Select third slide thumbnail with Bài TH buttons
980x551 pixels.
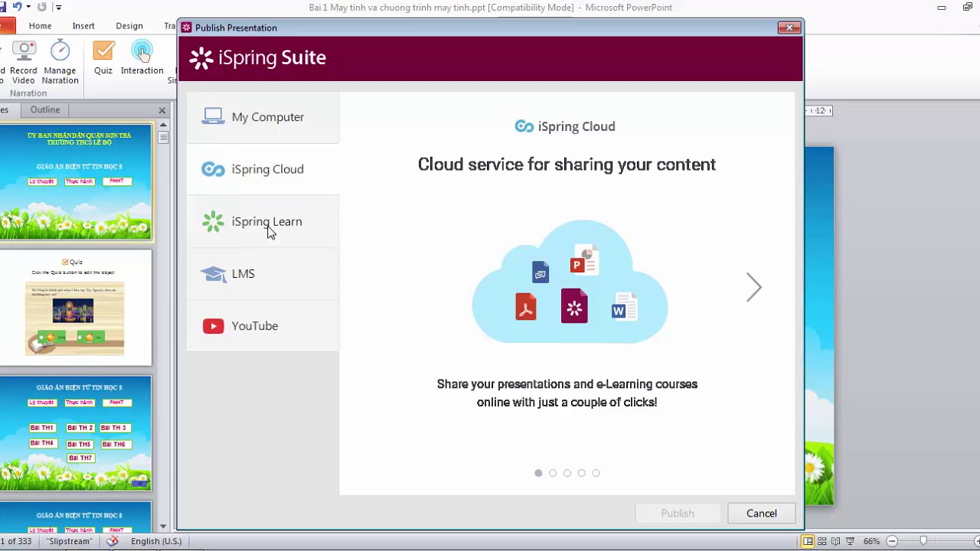(x=75, y=433)
